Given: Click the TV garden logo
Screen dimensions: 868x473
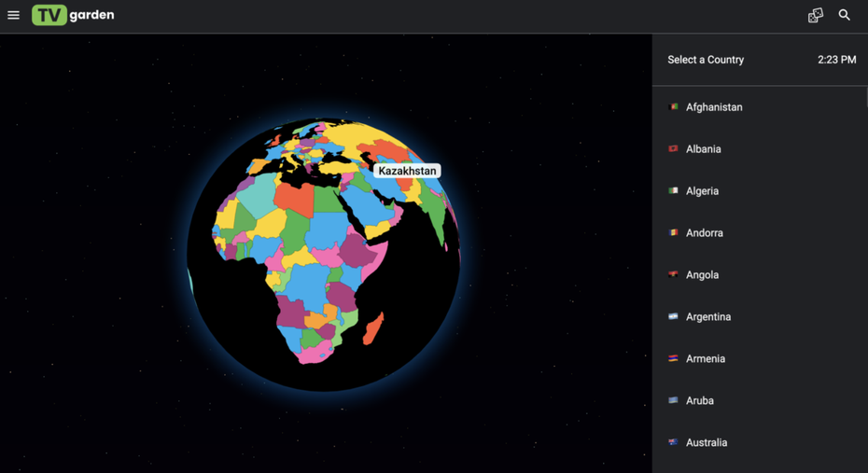Looking at the screenshot, I should tap(73, 15).
